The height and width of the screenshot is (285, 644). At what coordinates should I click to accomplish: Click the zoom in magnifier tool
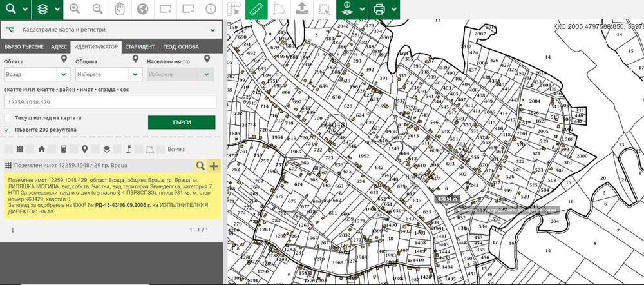pos(75,9)
